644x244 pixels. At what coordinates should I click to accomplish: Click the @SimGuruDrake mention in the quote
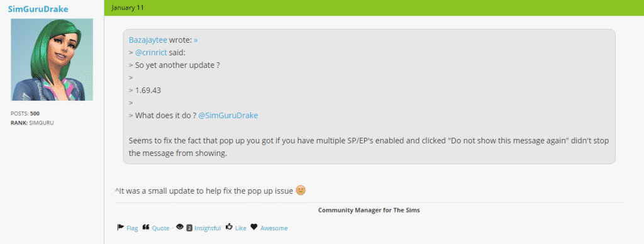[228, 116]
